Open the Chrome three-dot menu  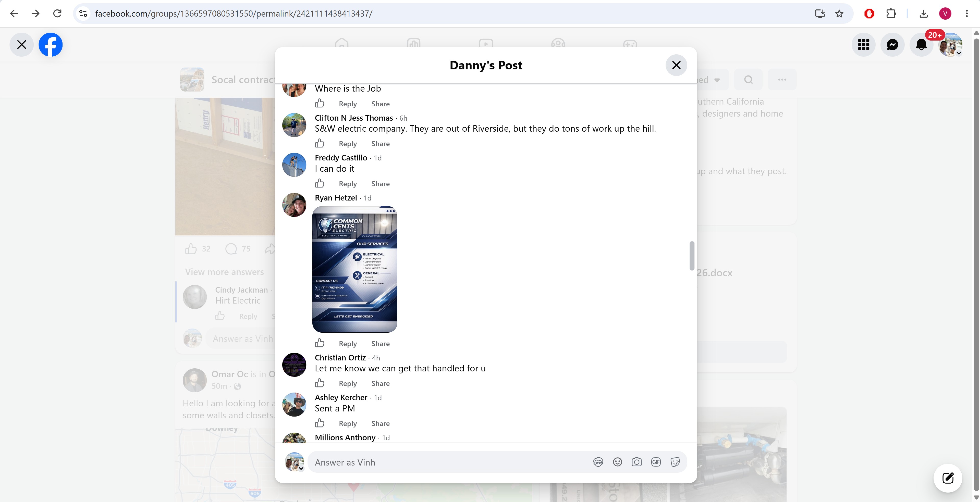point(967,14)
